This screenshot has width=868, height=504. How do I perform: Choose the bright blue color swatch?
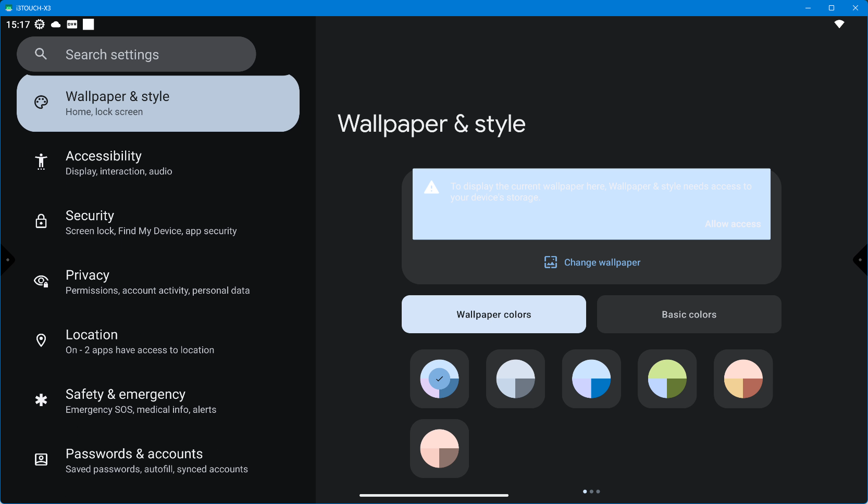click(591, 379)
